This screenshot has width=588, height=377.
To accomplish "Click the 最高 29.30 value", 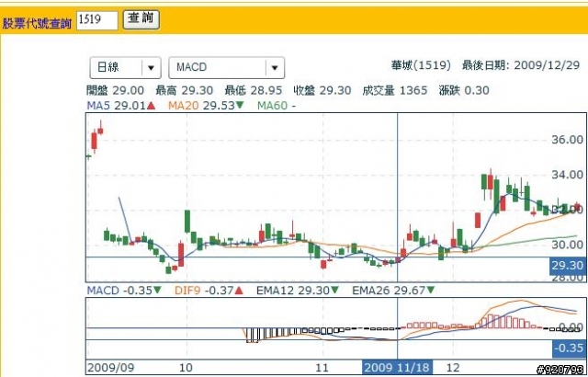I will click(184, 90).
